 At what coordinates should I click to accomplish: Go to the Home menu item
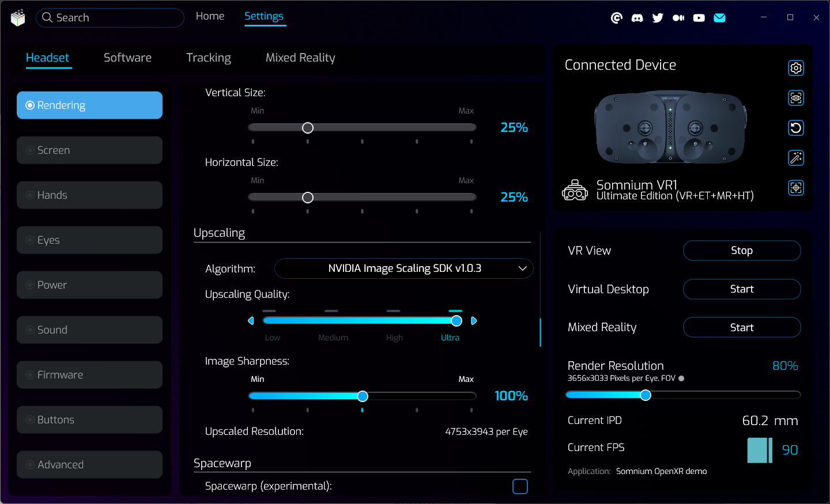coord(210,16)
